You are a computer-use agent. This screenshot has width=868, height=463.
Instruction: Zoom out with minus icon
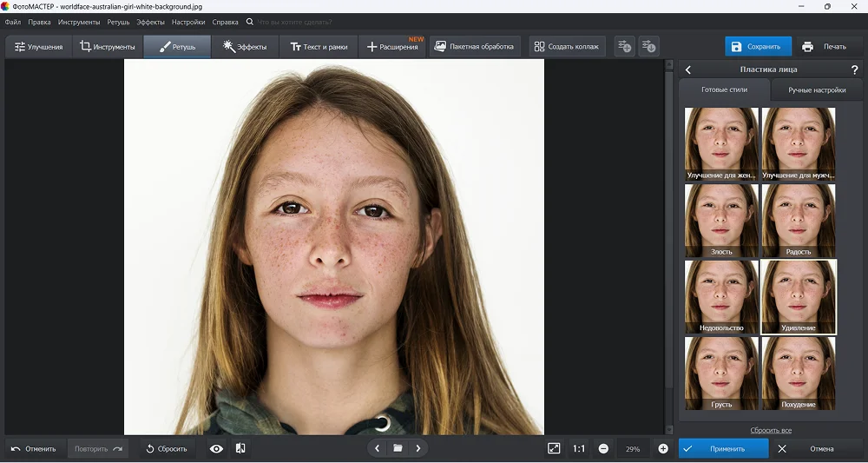tap(603, 448)
